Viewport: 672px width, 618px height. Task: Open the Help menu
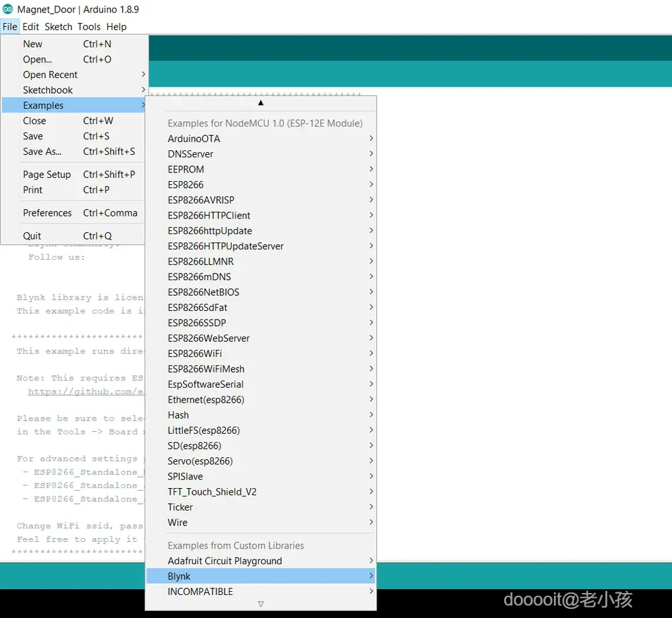click(116, 27)
